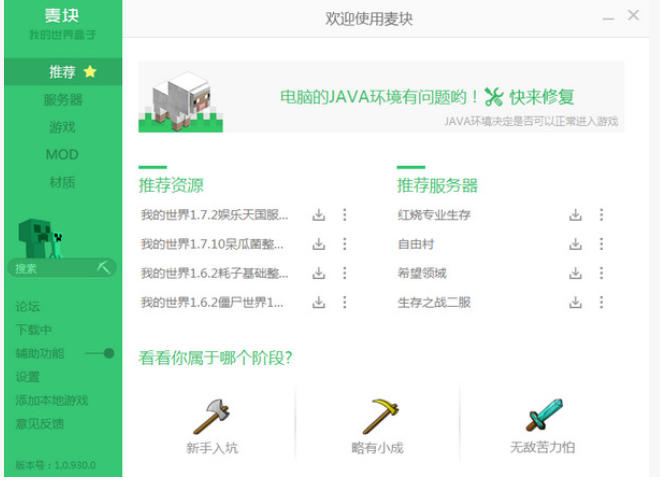Open the 下载中 downloads list
This screenshot has height=489, width=660.
pyautogui.click(x=34, y=330)
